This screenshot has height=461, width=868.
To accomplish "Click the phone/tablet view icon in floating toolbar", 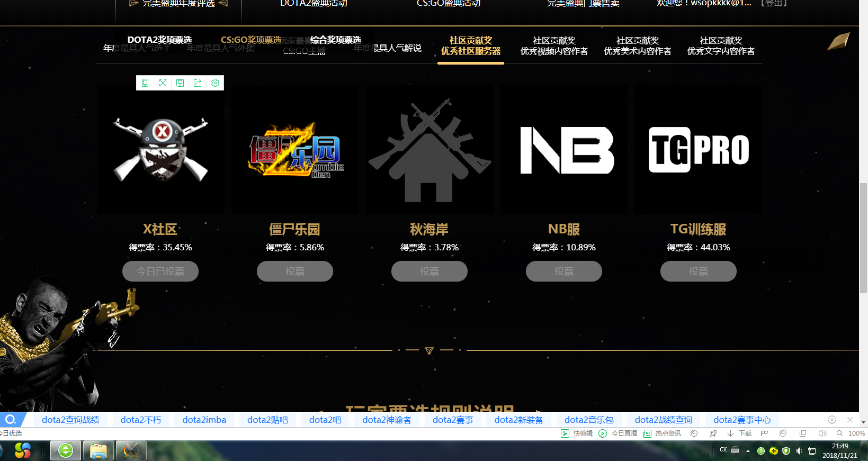I will [145, 83].
